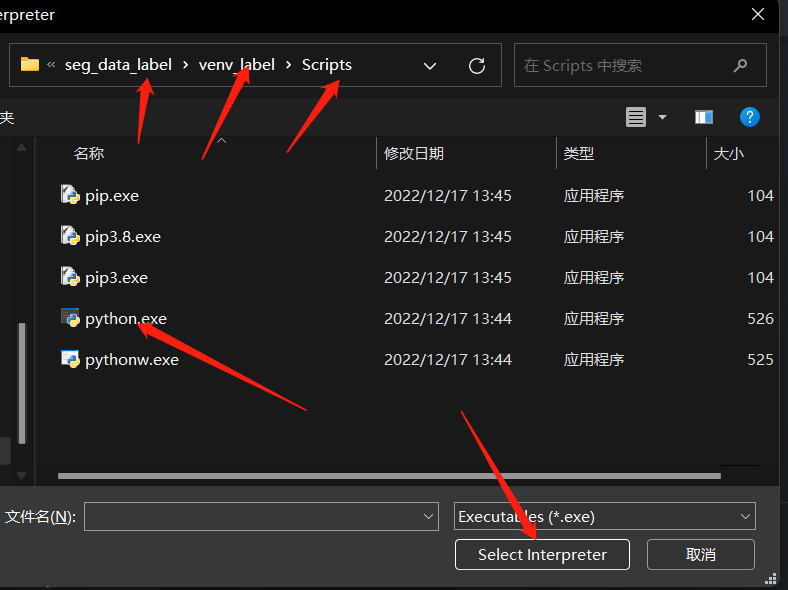Click the 应用程序 type cell of pip3.exe
The image size is (788, 590).
pos(594,278)
